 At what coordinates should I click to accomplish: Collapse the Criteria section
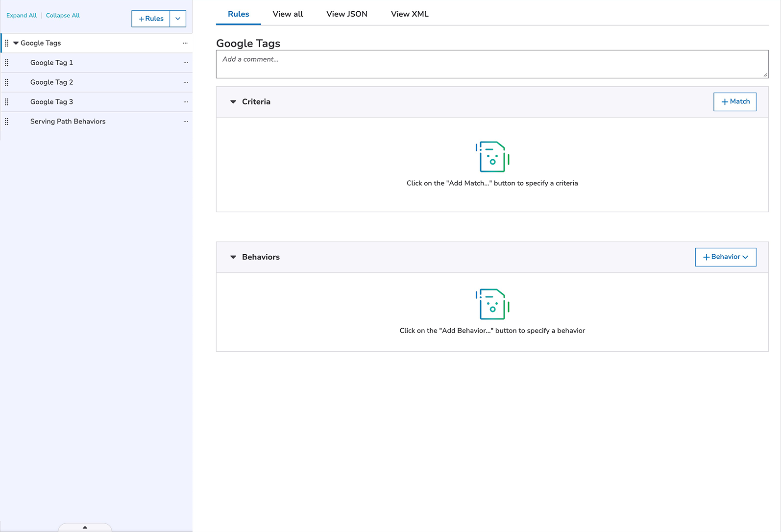click(x=233, y=102)
